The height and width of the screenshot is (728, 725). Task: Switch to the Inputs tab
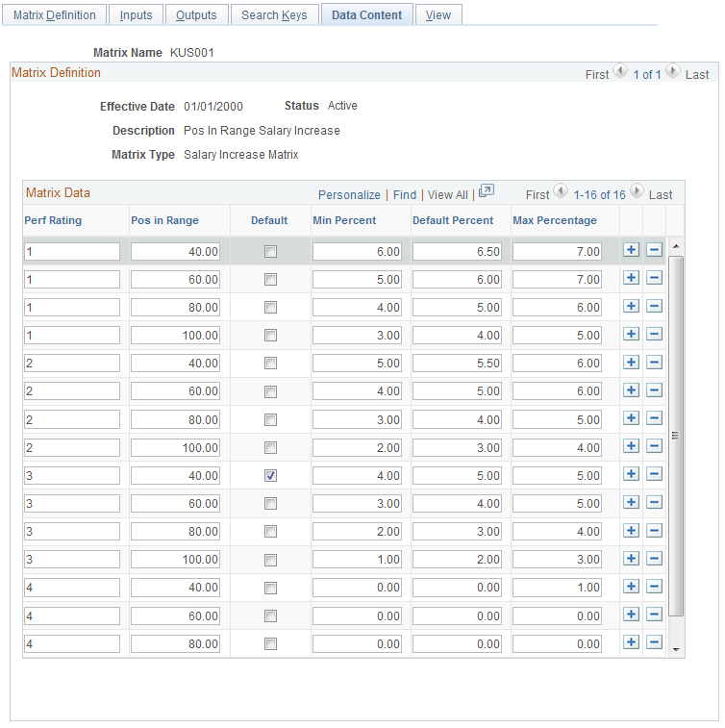click(x=136, y=14)
